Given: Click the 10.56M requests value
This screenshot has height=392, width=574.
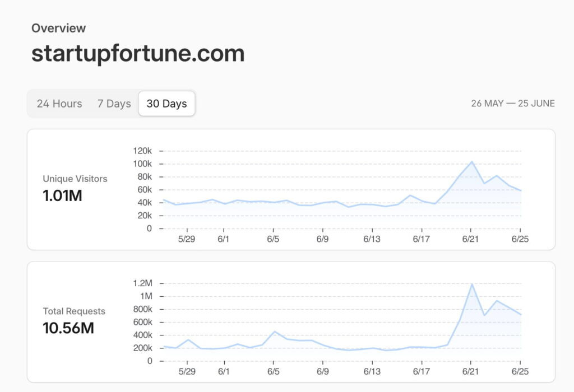Looking at the screenshot, I should point(68,328).
